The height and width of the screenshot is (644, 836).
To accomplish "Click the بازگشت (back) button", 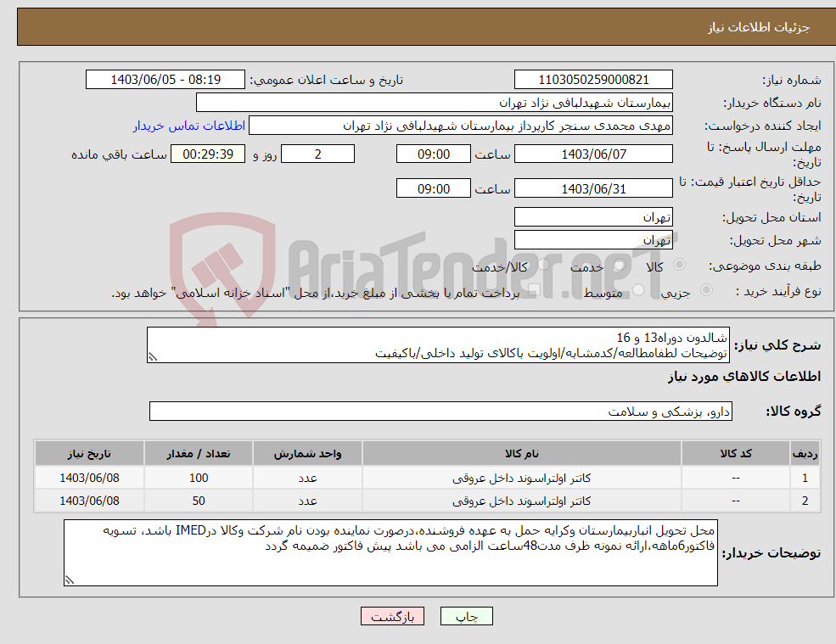I will coord(392,616).
